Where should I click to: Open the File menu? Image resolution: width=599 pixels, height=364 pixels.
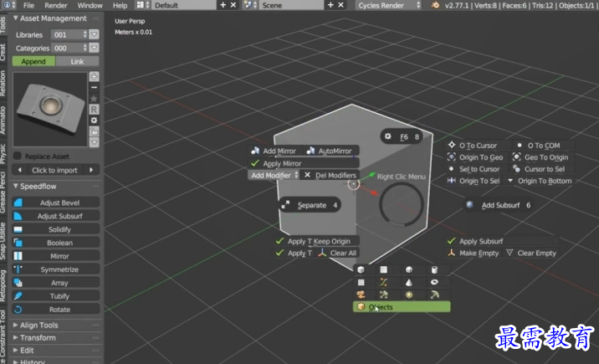click(28, 5)
